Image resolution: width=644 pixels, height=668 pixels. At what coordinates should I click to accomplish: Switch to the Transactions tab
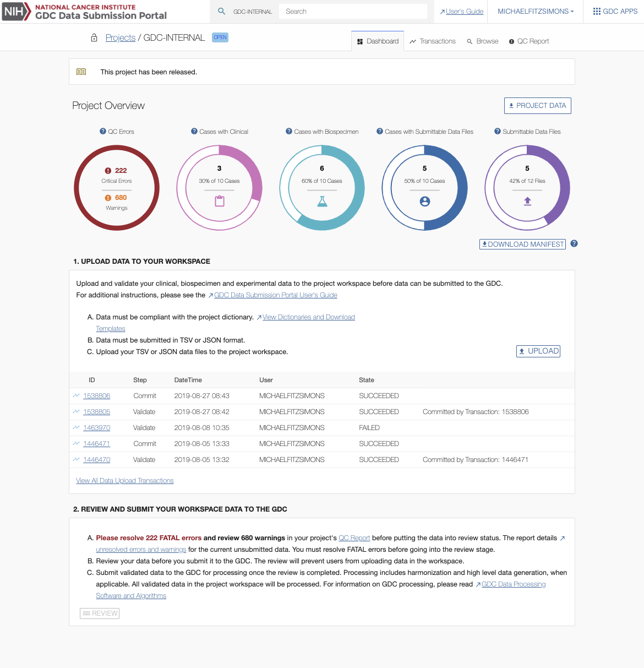pos(433,41)
